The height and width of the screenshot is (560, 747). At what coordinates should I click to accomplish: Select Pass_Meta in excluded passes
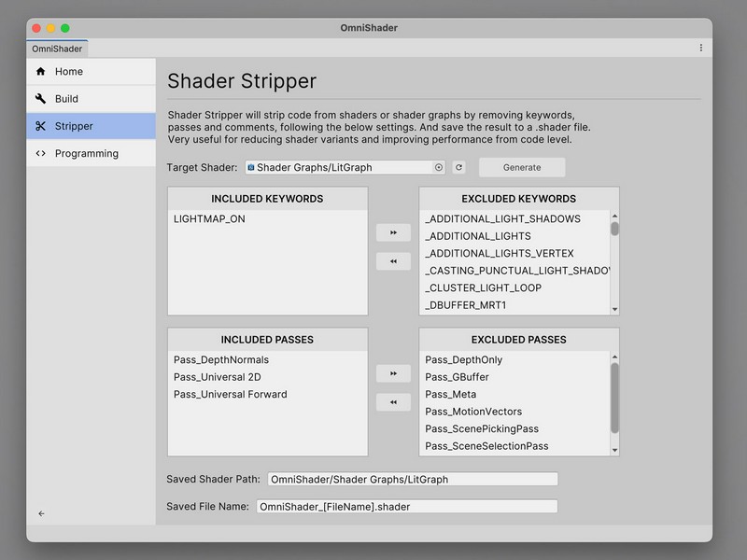pos(515,394)
